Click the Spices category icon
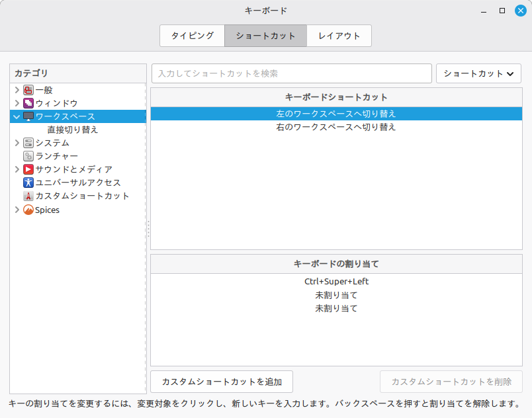The height and width of the screenshot is (418, 532). point(28,210)
